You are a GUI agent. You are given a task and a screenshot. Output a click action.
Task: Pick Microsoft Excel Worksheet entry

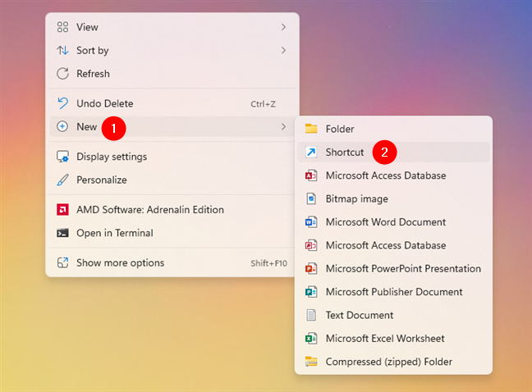393,339
